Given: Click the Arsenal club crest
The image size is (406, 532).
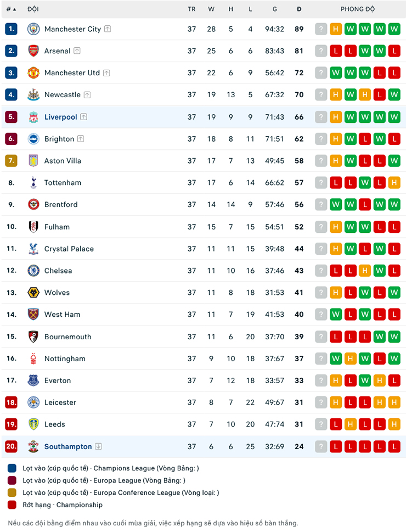Looking at the screenshot, I should click(33, 51).
